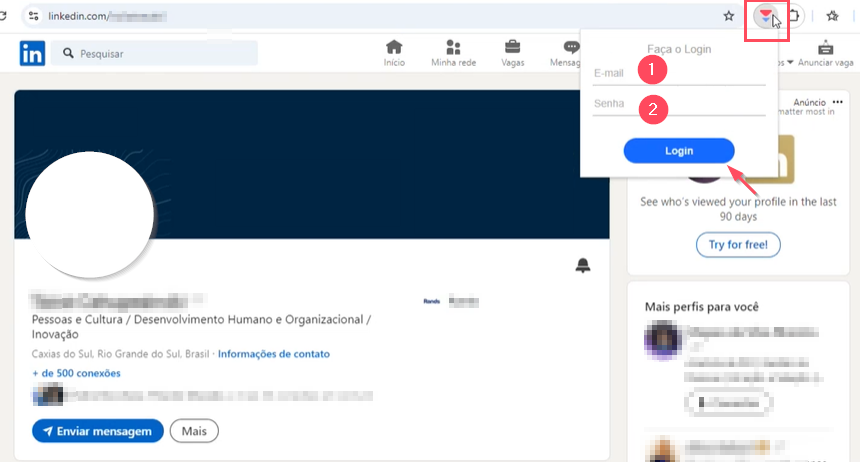
Task: Open the Mais button on the profile
Action: pyautogui.click(x=194, y=431)
